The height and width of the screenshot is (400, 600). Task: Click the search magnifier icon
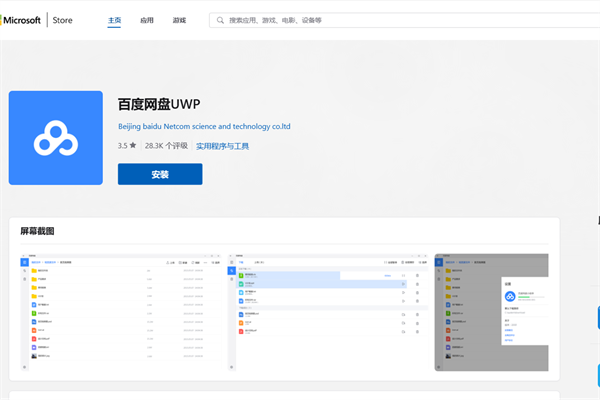(x=220, y=20)
